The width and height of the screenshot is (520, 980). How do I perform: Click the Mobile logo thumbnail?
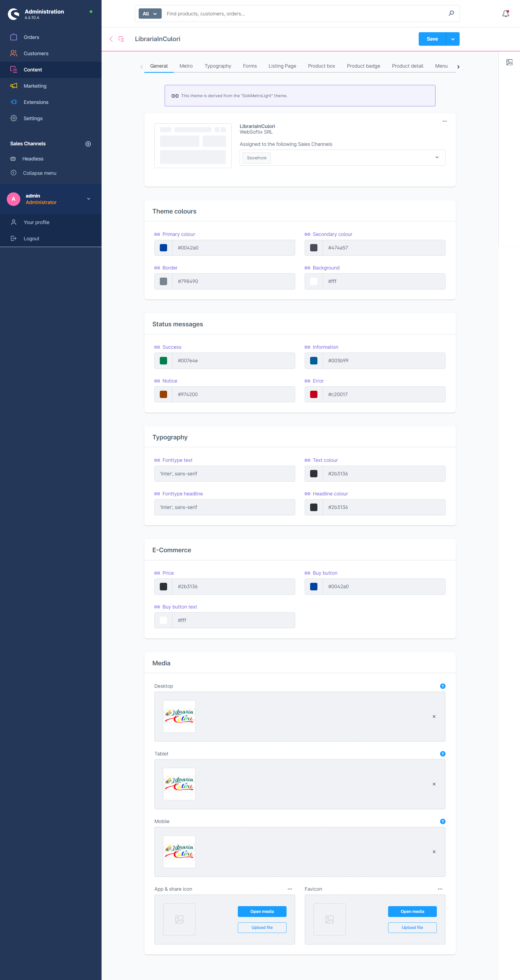179,851
